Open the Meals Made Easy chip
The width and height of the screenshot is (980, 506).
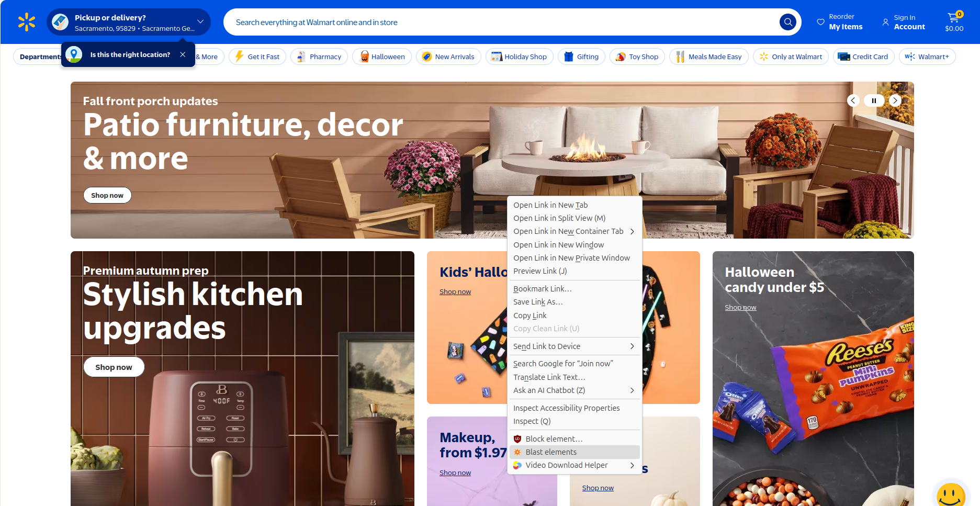(709, 57)
